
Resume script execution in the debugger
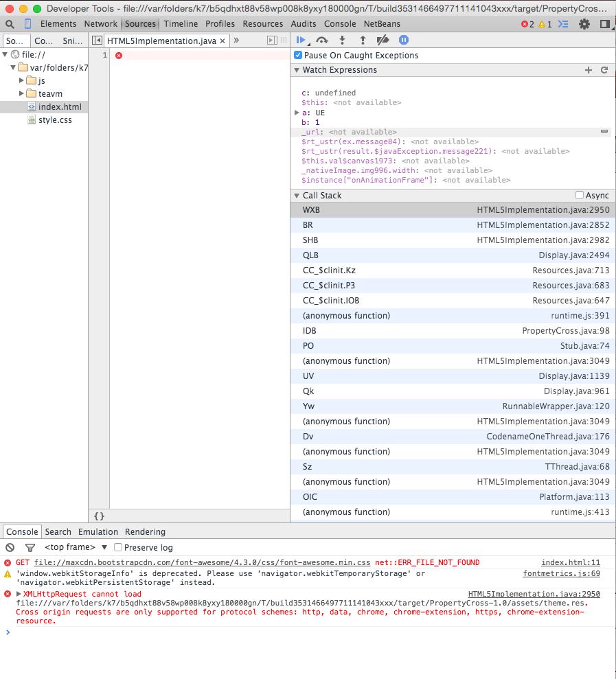click(301, 40)
